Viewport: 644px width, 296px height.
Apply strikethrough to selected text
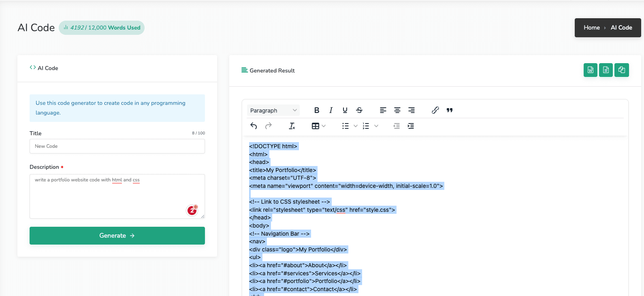(359, 110)
